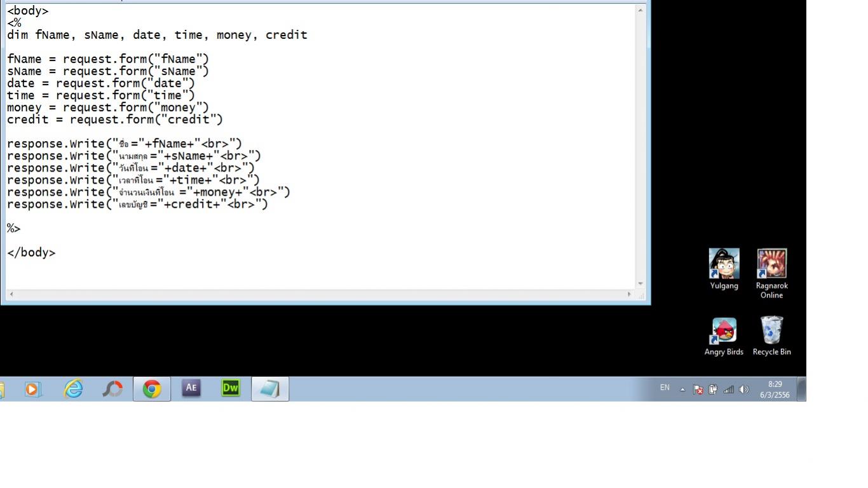
Task: Open the EN input language selector
Action: click(x=665, y=388)
